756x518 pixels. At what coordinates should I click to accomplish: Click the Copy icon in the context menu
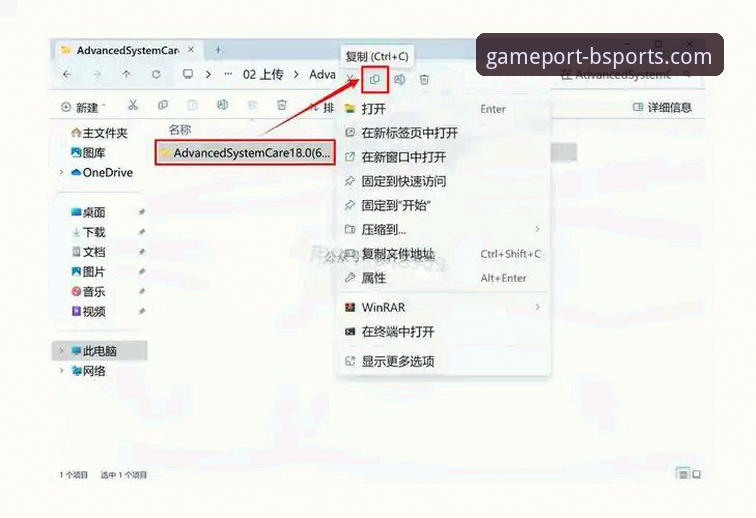(x=375, y=80)
